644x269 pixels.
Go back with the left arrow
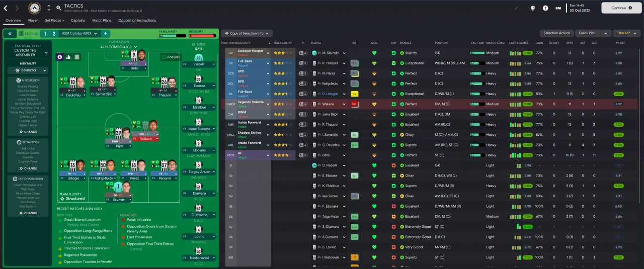click(x=6, y=8)
